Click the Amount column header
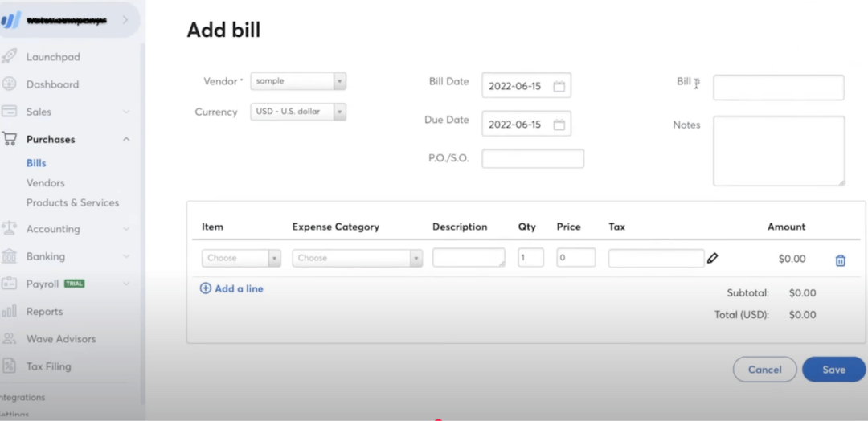Screen dimensions: 868x421 [x=786, y=227]
